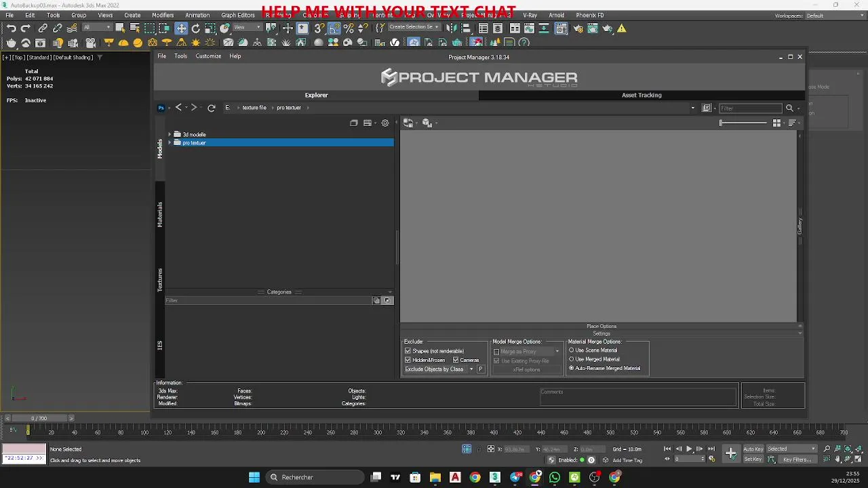Click the Play Animation button

689,449
